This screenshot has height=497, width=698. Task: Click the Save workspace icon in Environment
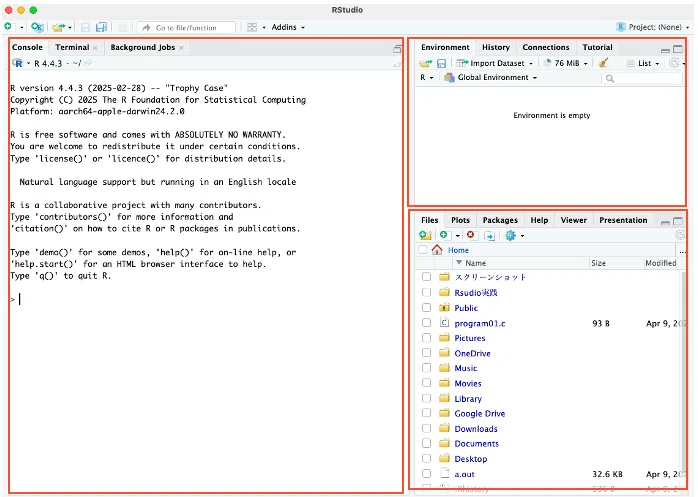441,64
